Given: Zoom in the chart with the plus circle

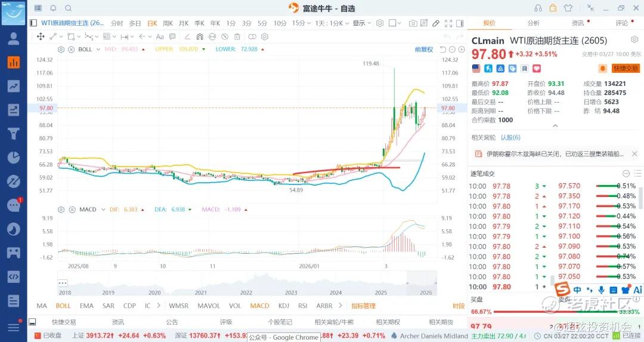Looking at the screenshot, I should coord(462,50).
